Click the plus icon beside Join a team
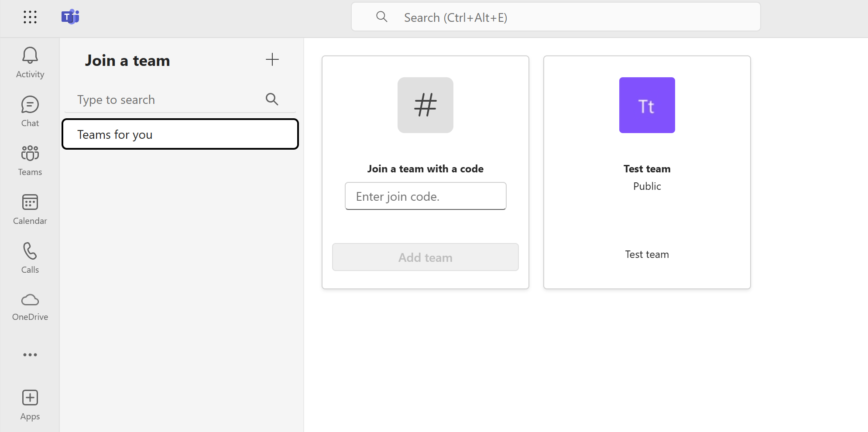Screen dimensions: 868x432 pyautogui.click(x=272, y=59)
